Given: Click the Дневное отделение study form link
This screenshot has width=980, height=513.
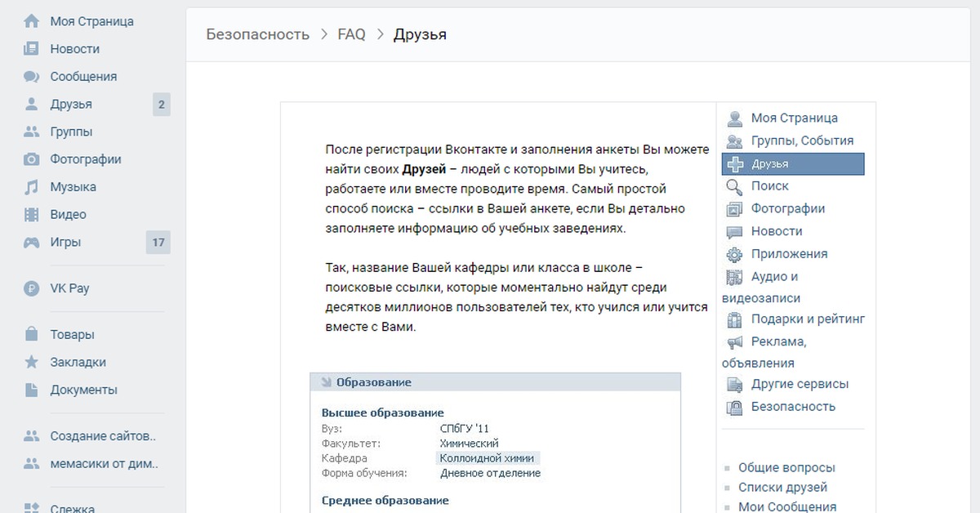Looking at the screenshot, I should [x=490, y=473].
